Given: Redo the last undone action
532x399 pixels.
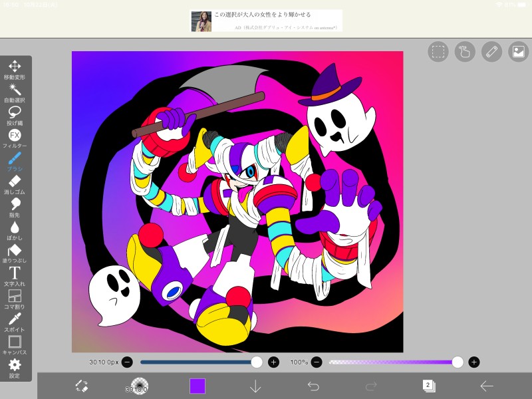Looking at the screenshot, I should pos(371,386).
